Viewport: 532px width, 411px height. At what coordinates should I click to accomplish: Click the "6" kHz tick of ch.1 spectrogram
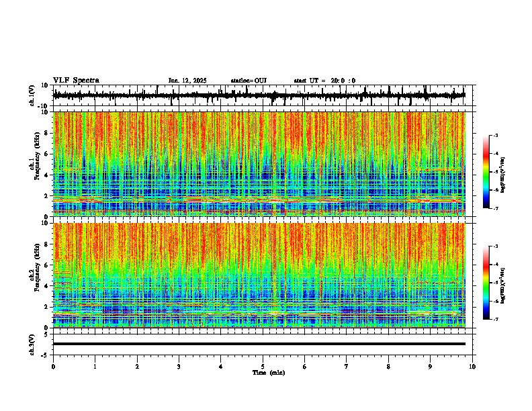pos(47,154)
